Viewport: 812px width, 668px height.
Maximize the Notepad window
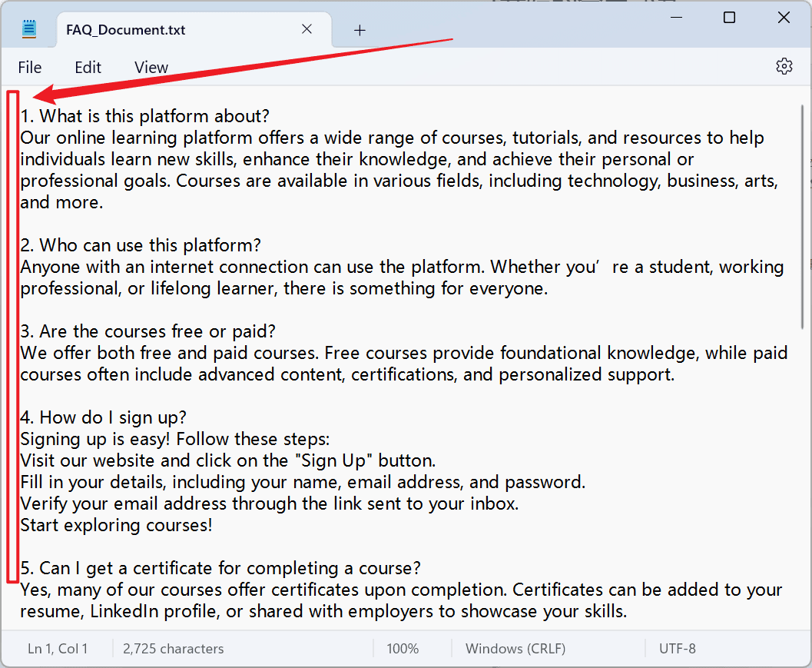coord(729,18)
